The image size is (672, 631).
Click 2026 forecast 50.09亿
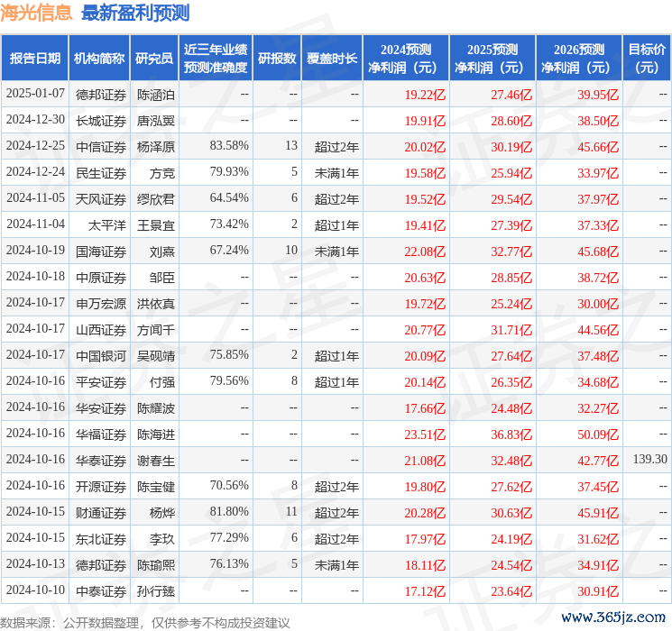598,434
